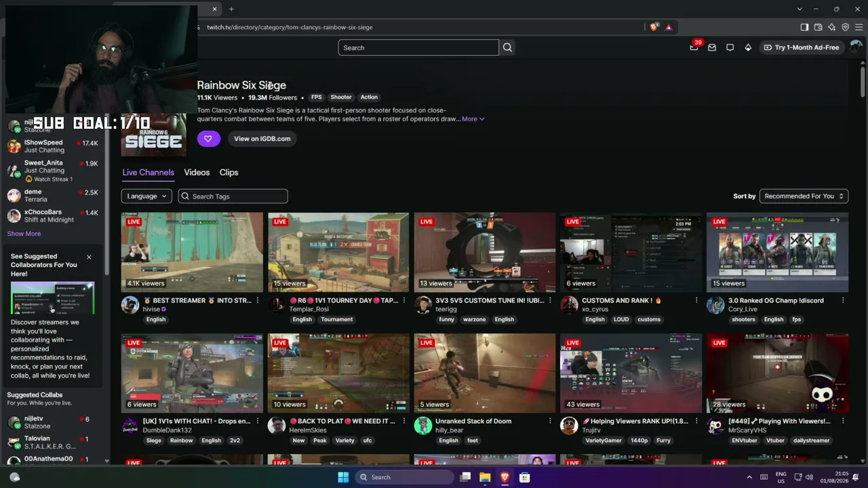Click the Brave Shields lion icon

pyautogui.click(x=654, y=27)
